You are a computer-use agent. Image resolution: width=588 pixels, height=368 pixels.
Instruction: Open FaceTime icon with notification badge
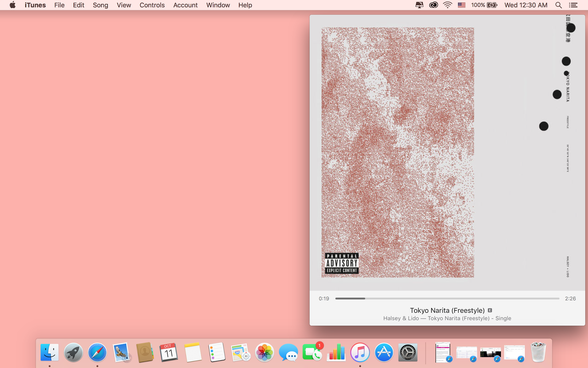coord(312,353)
